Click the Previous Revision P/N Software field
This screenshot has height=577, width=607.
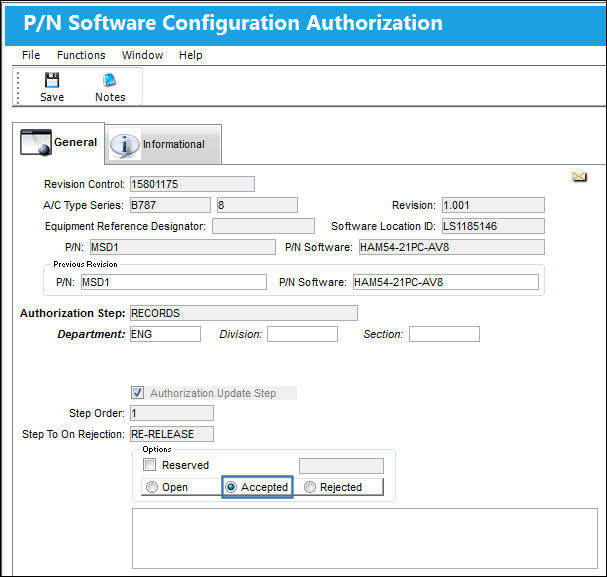point(446,282)
